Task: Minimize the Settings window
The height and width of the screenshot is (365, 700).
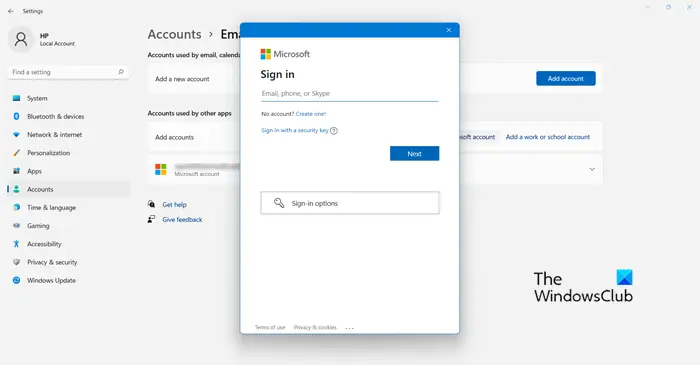Action: coord(647,7)
